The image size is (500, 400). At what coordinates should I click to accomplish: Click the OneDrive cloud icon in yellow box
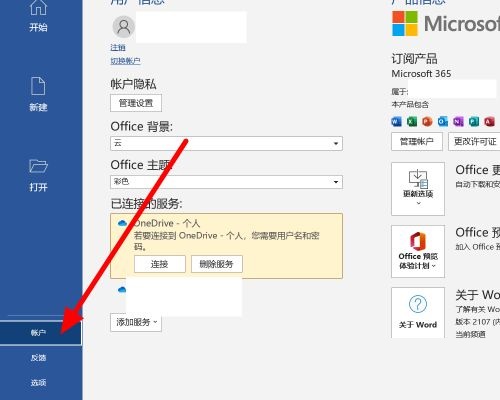[122, 223]
